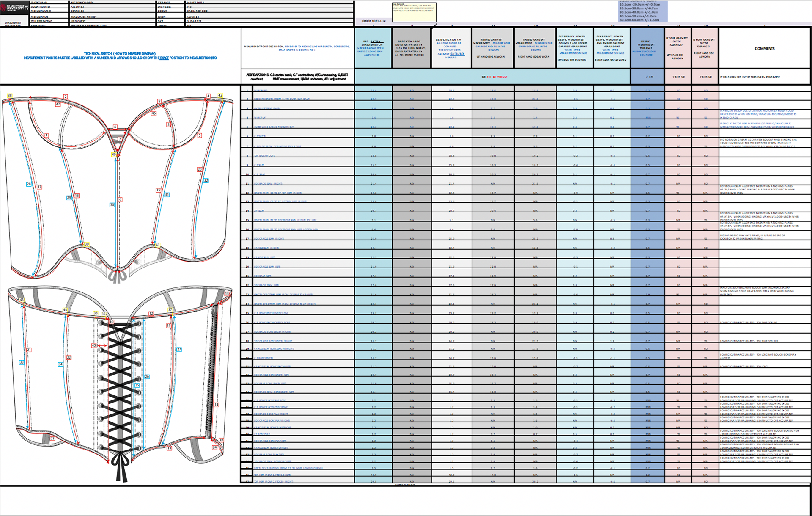Select the 'TECHNICAL SKETCH (HOW TO MEASURE DIAGRAM)' heading
Screen dimensions: 812x516
click(120, 54)
